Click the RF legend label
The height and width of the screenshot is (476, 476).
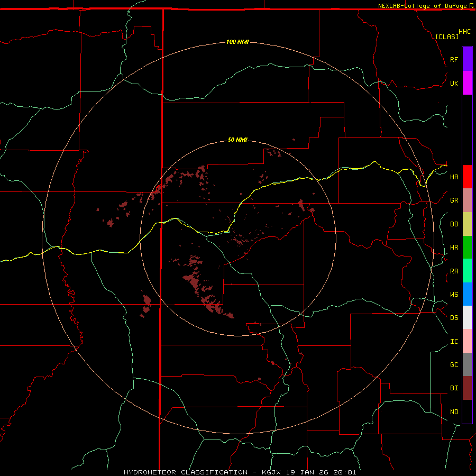pyautogui.click(x=454, y=59)
